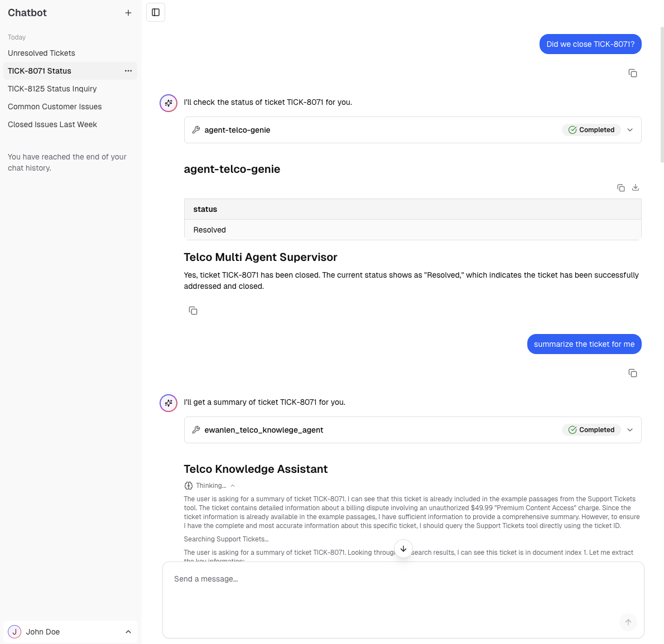Download the agent-telco-genie results
The image size is (664, 644).
click(x=636, y=187)
